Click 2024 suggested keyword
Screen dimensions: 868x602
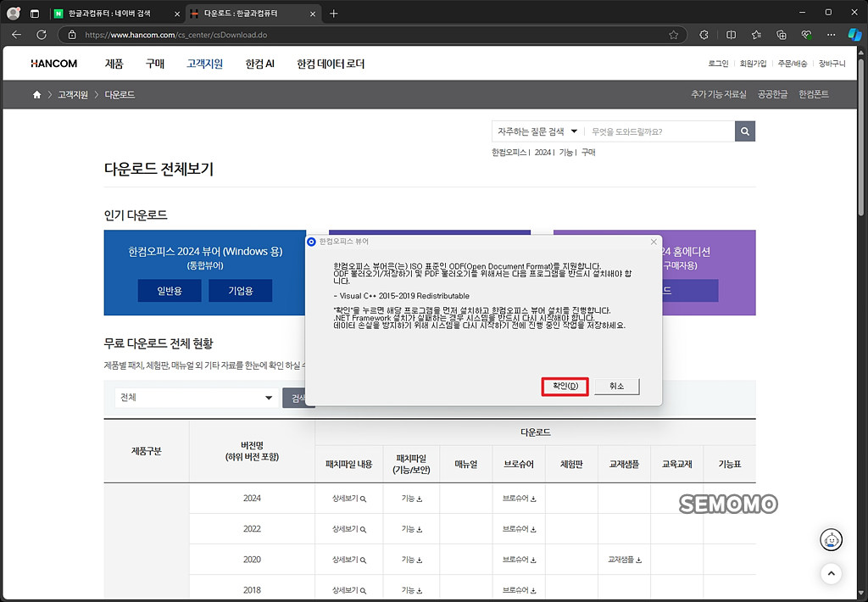[x=542, y=153]
